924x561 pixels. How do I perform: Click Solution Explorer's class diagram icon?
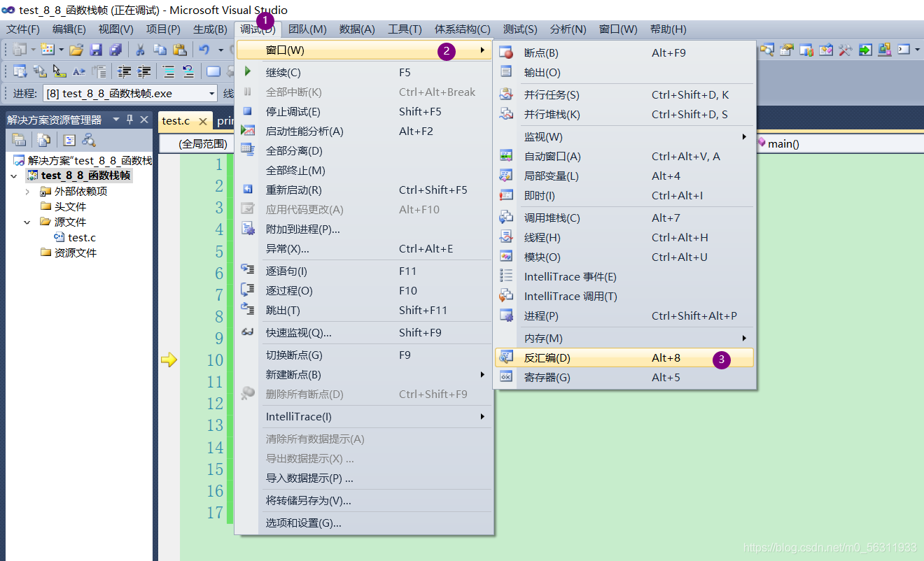point(89,139)
